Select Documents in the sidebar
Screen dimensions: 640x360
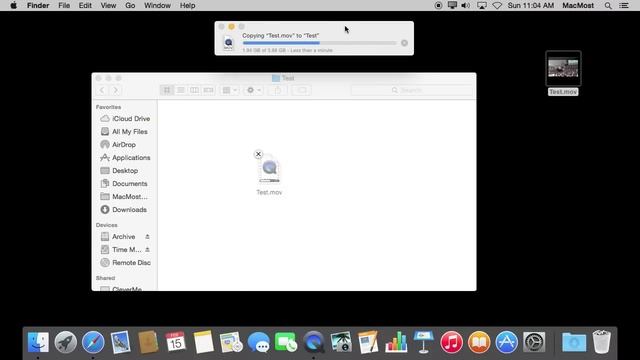[125, 184]
